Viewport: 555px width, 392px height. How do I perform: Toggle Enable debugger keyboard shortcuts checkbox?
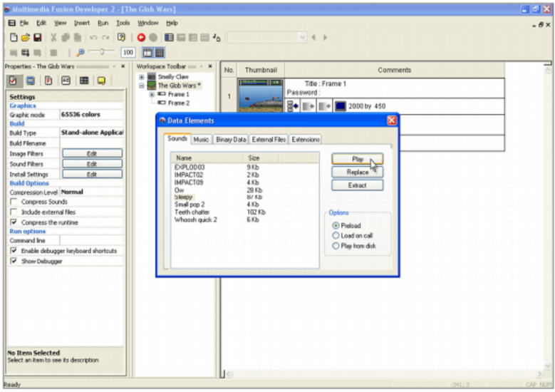click(x=14, y=250)
